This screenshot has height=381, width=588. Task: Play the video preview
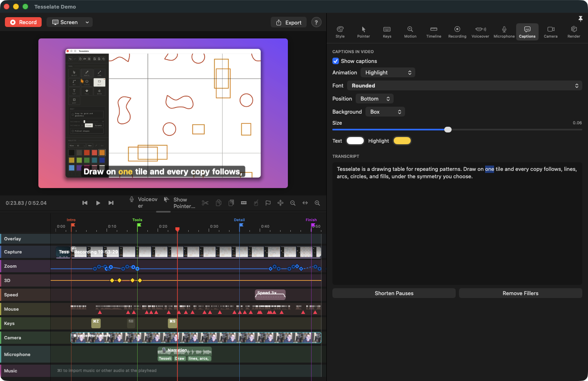click(98, 203)
